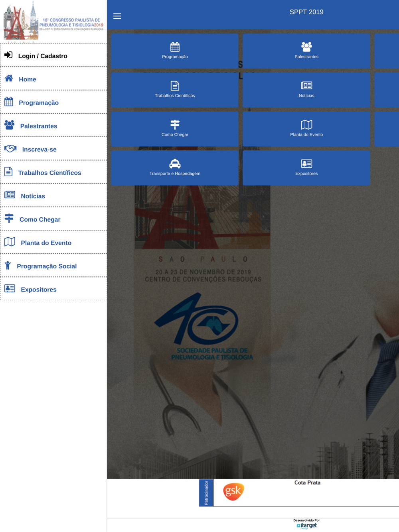Viewport: 399px width, 532px height.
Task: Click the vertical Patrocinador tab label
Action: [206, 493]
